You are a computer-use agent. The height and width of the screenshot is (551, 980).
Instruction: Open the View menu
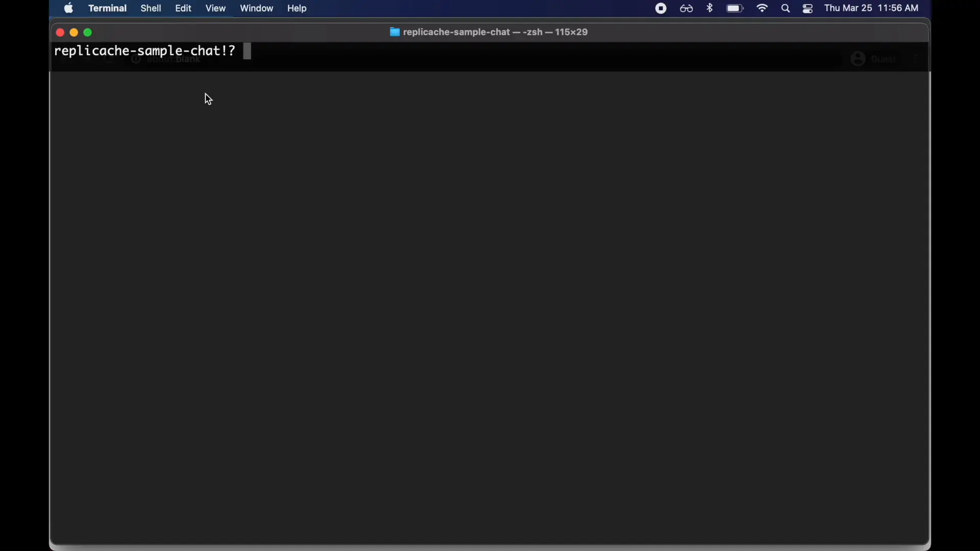(x=216, y=8)
